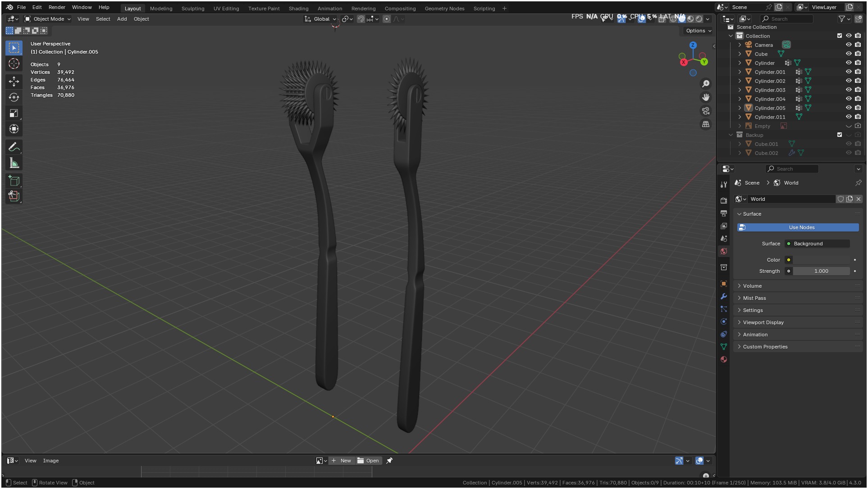Screen dimensions: 868x489
Task: Select the Measure tool
Action: pyautogui.click(x=14, y=163)
